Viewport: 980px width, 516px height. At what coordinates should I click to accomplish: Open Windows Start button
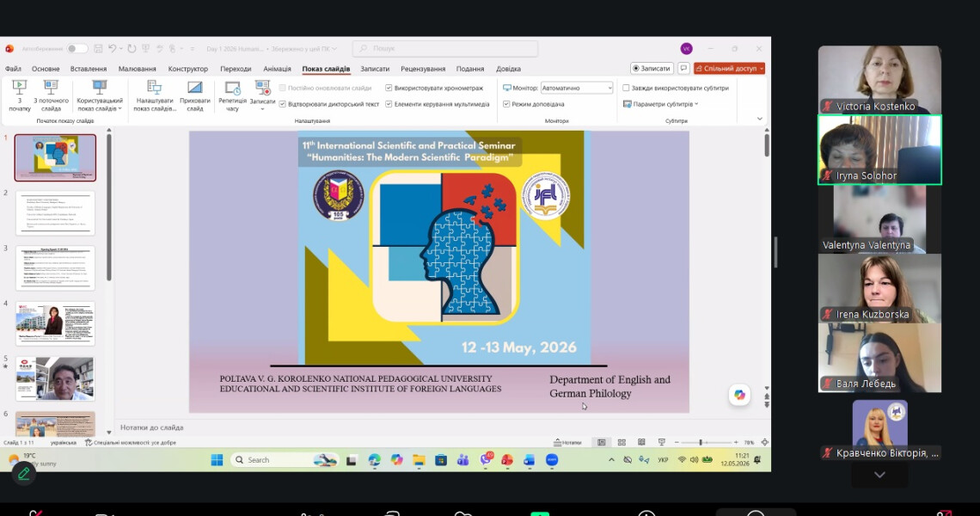point(217,460)
